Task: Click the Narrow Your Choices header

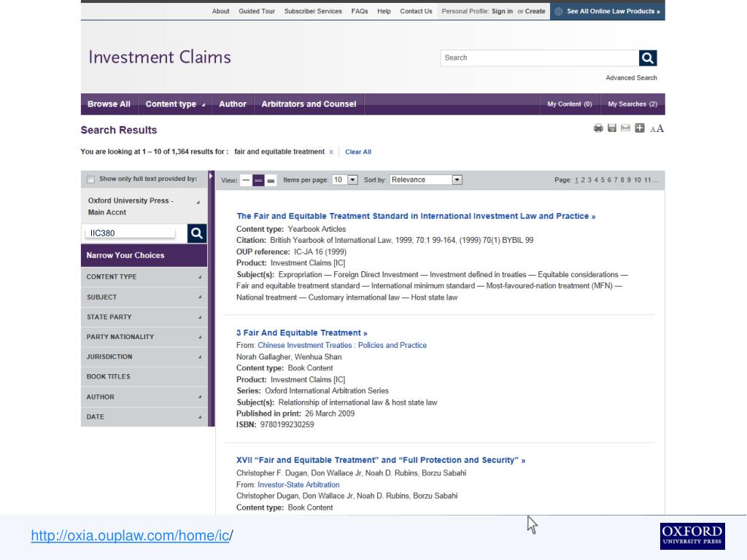Action: pos(144,255)
